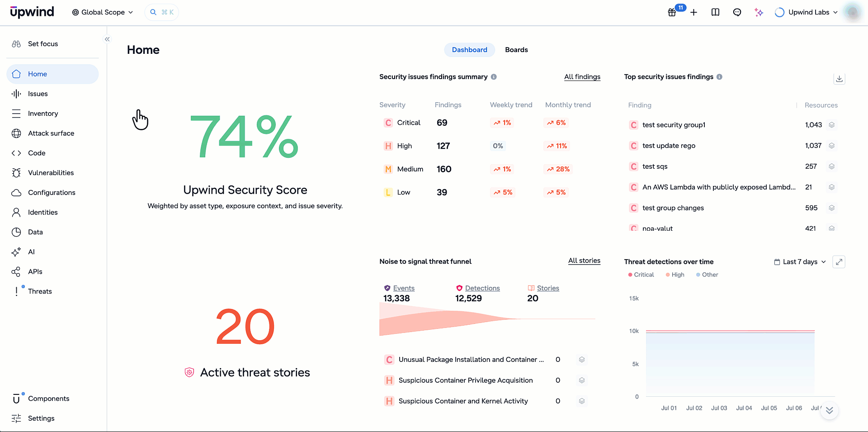The image size is (868, 432).
Task: Open Threats in sidebar
Action: coord(53,291)
